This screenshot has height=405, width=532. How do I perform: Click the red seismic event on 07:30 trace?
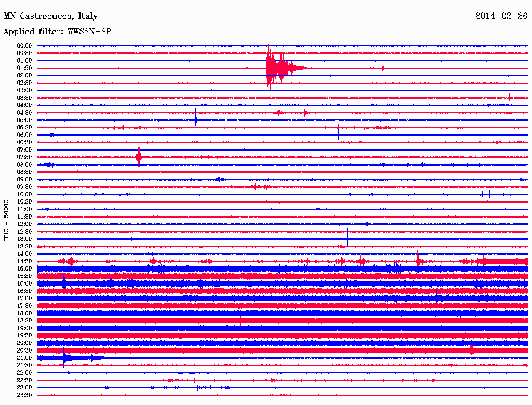click(x=139, y=157)
